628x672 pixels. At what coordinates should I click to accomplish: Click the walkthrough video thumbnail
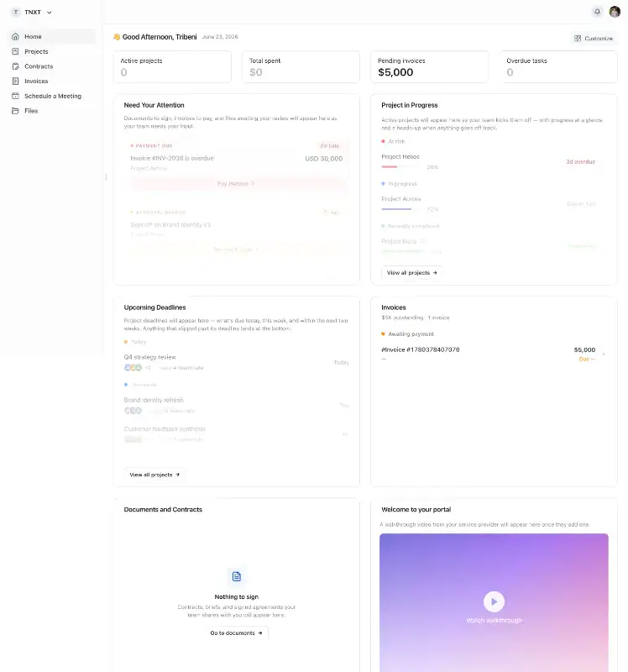pos(494,602)
